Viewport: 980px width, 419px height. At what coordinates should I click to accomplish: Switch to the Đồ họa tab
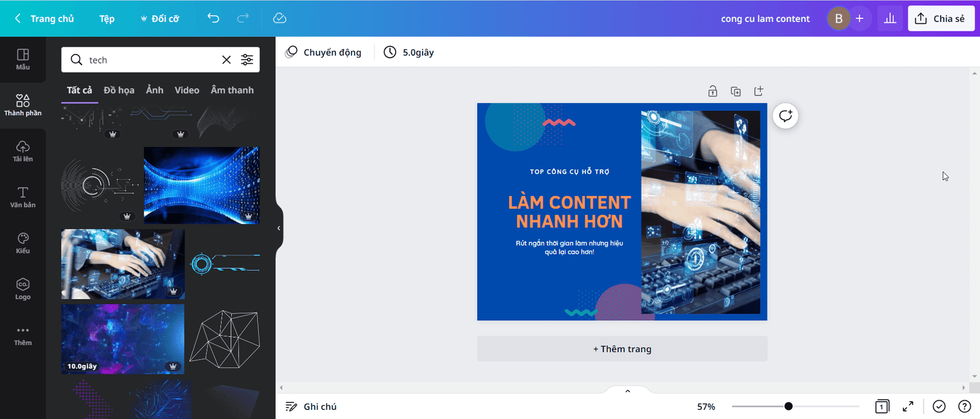coord(119,90)
